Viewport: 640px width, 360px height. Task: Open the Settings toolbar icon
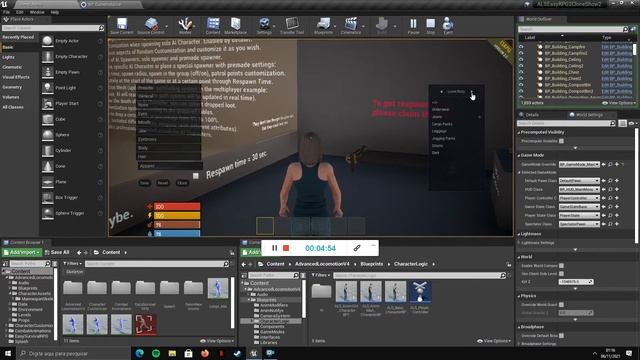(264, 24)
